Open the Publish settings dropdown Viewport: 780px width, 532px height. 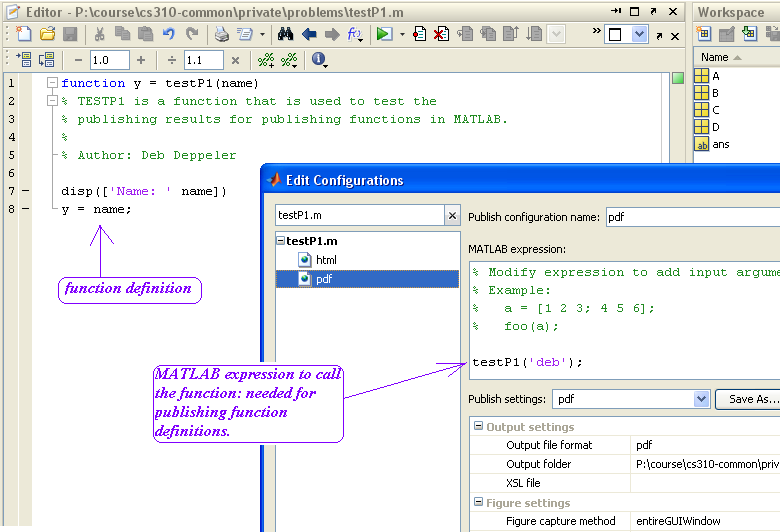[x=701, y=399]
